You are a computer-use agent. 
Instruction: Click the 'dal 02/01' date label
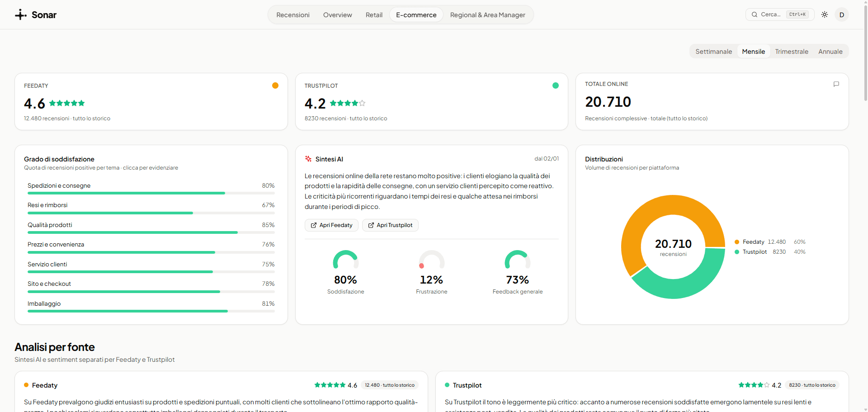click(547, 159)
